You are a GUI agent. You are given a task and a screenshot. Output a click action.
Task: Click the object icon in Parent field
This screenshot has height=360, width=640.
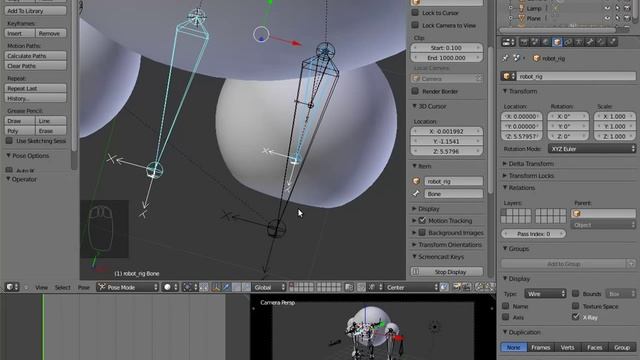(x=577, y=213)
